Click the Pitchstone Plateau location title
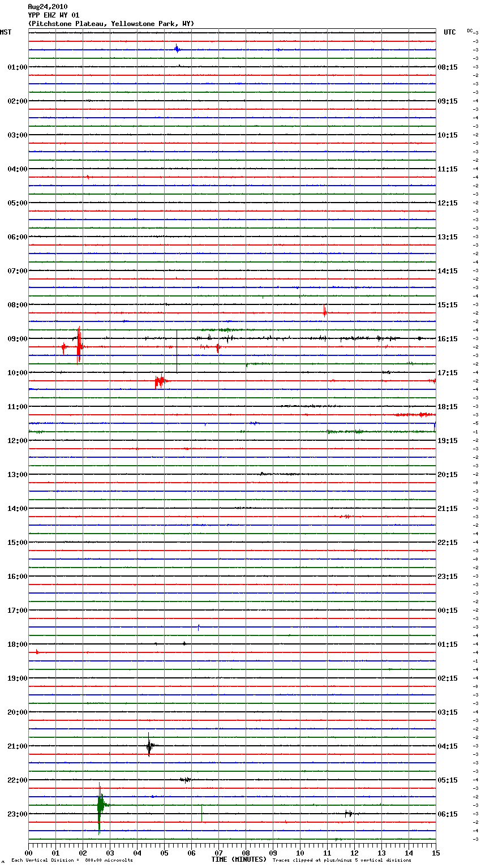 [111, 24]
